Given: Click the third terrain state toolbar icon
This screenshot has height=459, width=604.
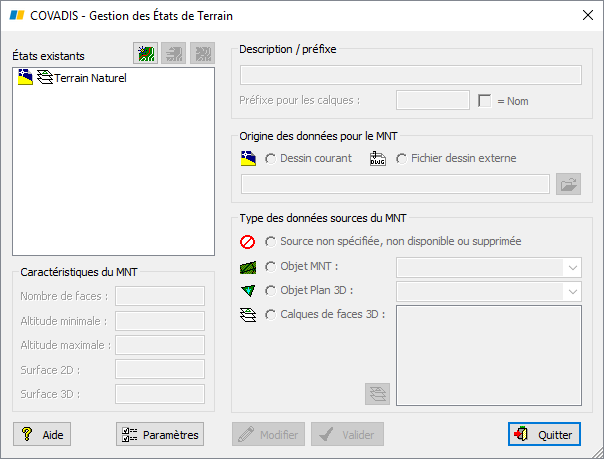Looking at the screenshot, I should [x=202, y=54].
